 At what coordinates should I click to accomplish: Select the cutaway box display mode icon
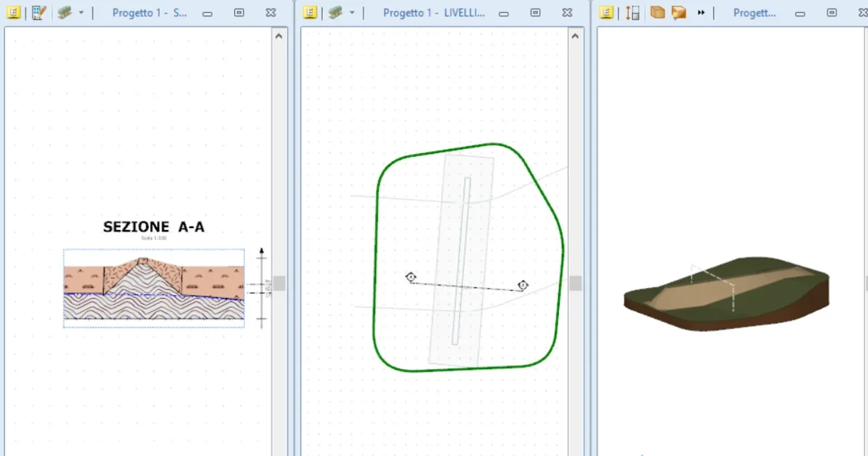(680, 12)
